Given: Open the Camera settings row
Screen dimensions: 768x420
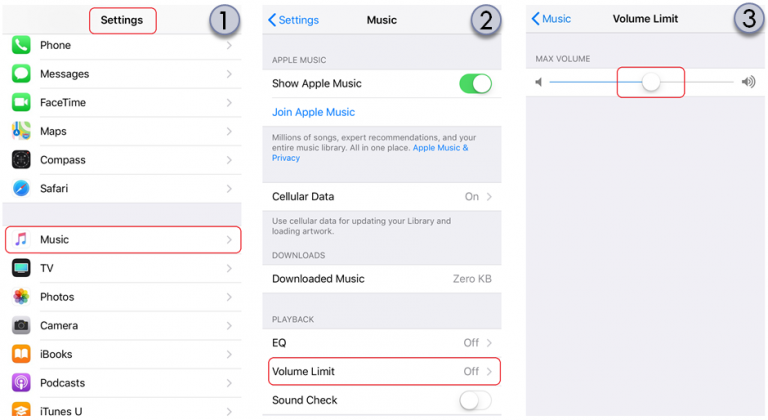Looking at the screenshot, I should pyautogui.click(x=122, y=325).
